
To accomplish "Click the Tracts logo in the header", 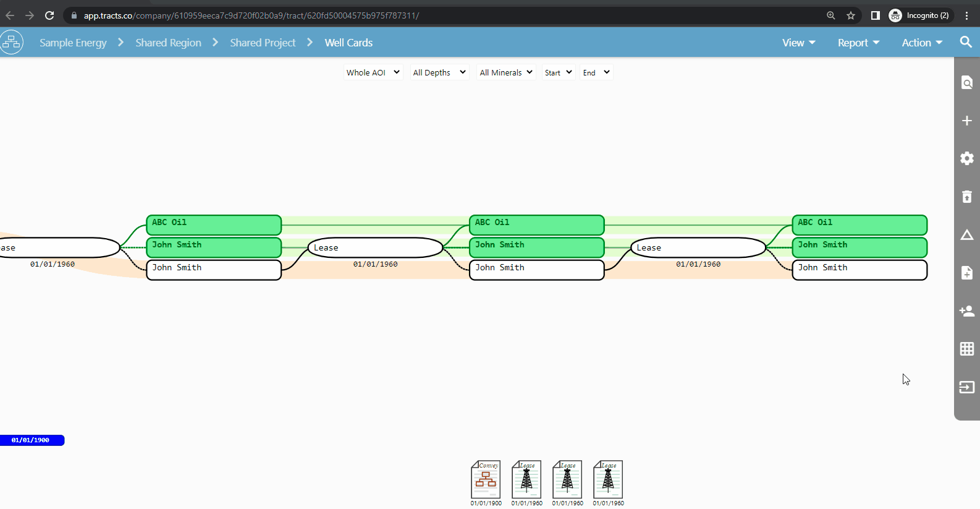I will tap(11, 42).
